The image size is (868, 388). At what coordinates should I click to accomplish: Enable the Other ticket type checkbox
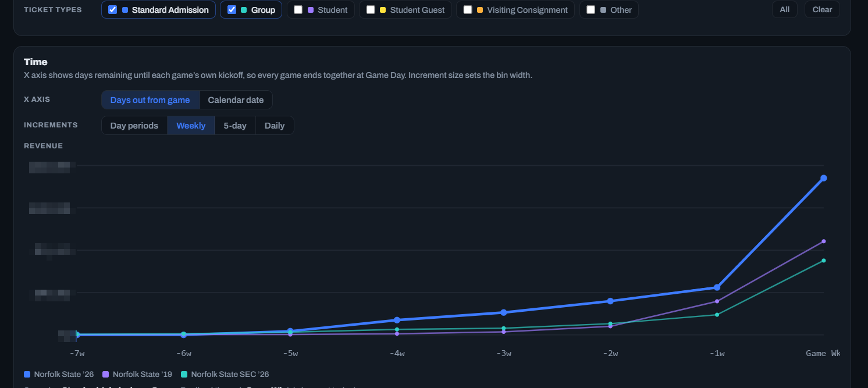coord(591,10)
